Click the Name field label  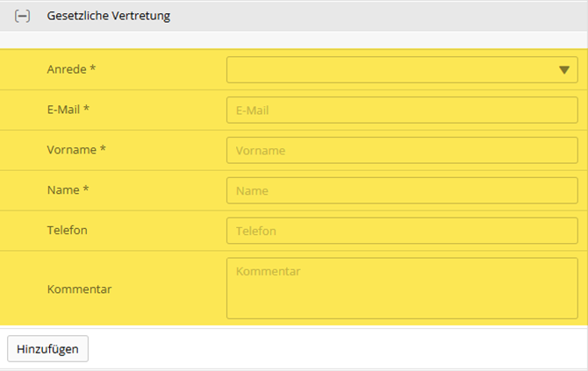point(63,190)
